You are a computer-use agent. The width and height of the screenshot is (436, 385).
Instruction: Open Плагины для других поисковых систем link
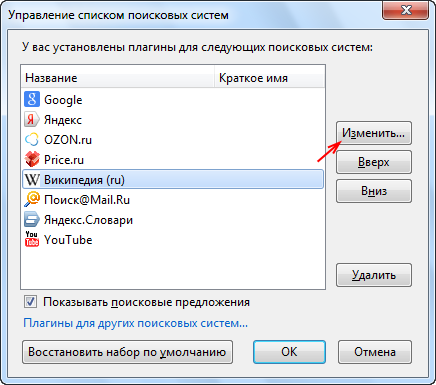(135, 323)
